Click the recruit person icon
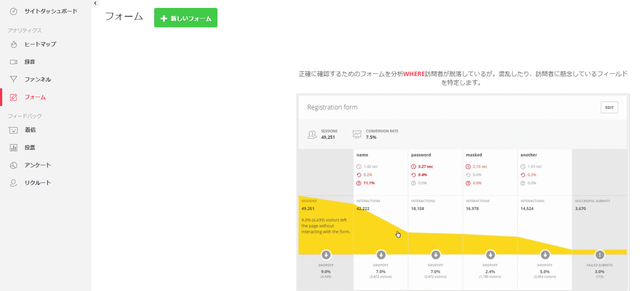The image size is (644, 291). click(x=14, y=183)
